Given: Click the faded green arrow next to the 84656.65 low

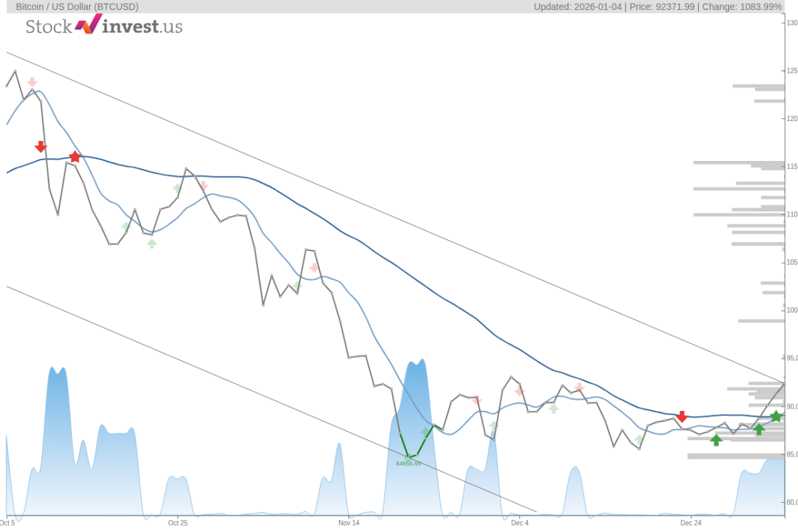Looking at the screenshot, I should 425,432.
